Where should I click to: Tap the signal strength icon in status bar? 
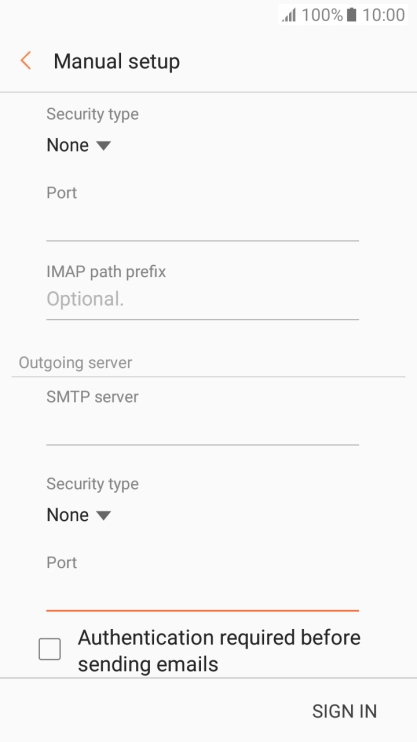coord(289,15)
